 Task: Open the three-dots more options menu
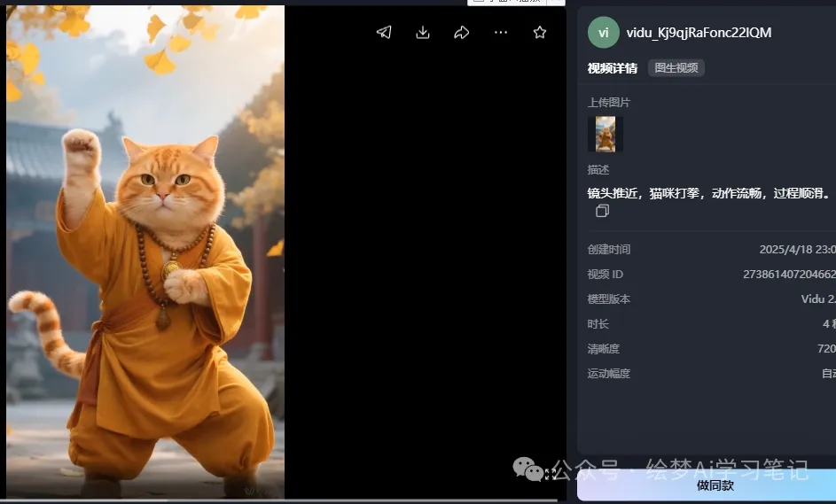[501, 33]
